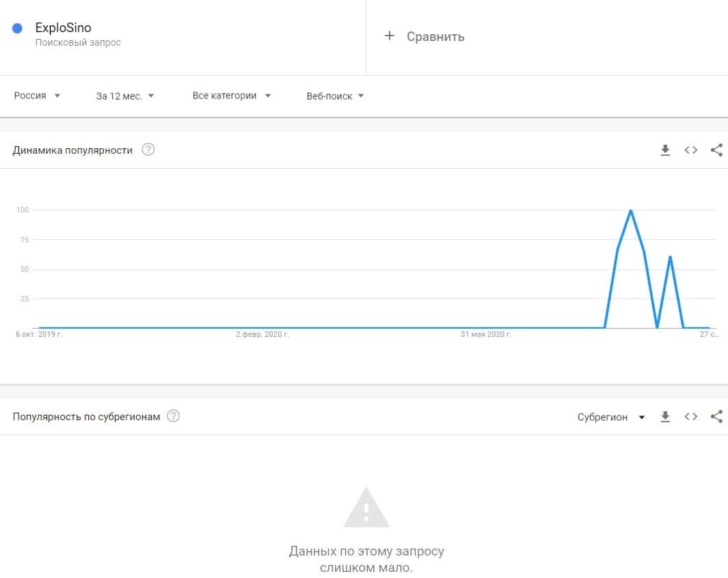
Task: Download the subregion popularity data
Action: tap(665, 417)
